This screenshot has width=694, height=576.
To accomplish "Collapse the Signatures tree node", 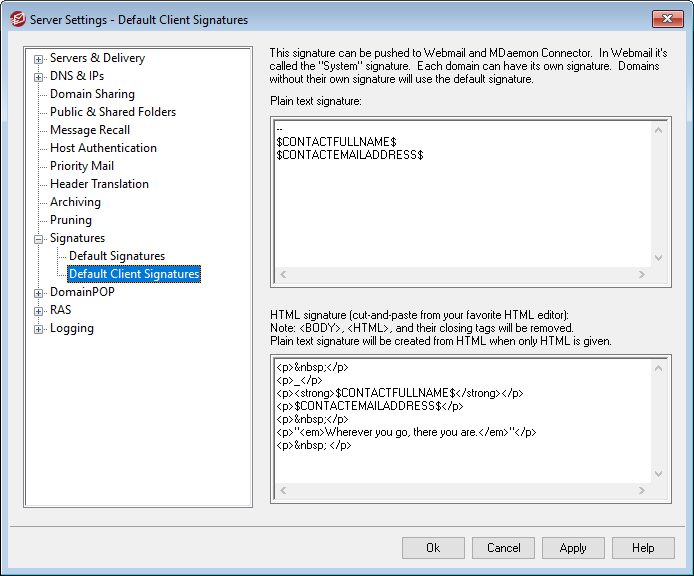I will 39,239.
